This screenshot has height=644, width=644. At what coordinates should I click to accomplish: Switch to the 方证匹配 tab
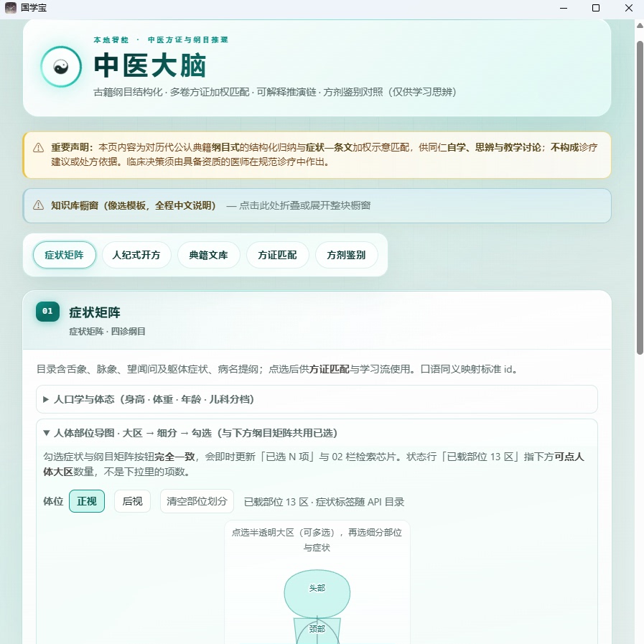(278, 255)
